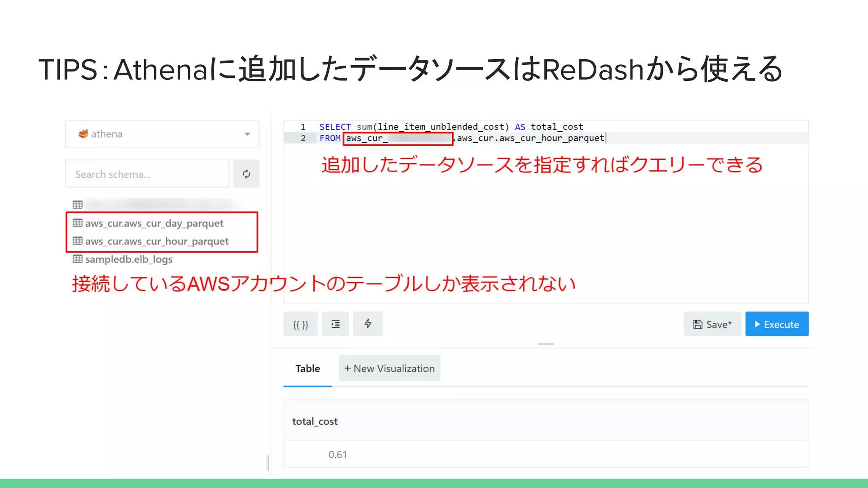
Task: Select aws_cur.aws_cur_hour_parquet table
Action: (157, 241)
